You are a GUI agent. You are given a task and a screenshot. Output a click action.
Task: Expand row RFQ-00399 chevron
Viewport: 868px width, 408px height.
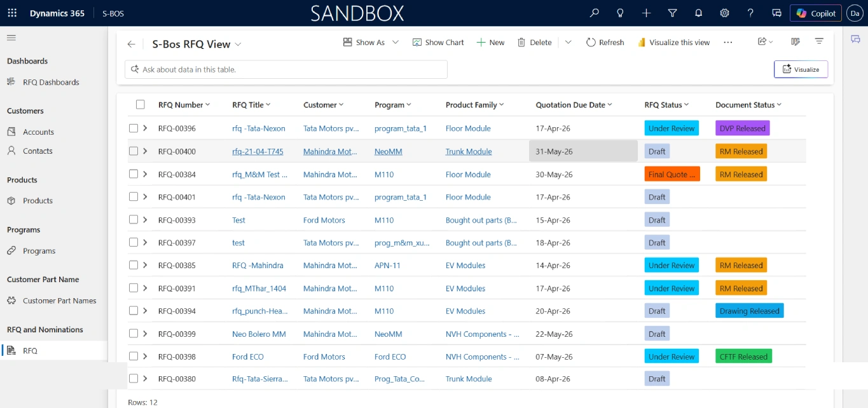(x=145, y=334)
